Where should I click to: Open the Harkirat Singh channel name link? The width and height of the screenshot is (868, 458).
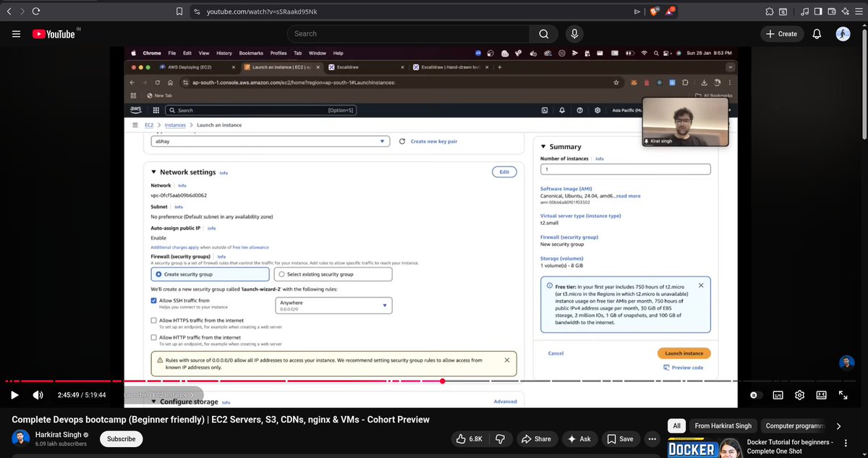[57, 434]
